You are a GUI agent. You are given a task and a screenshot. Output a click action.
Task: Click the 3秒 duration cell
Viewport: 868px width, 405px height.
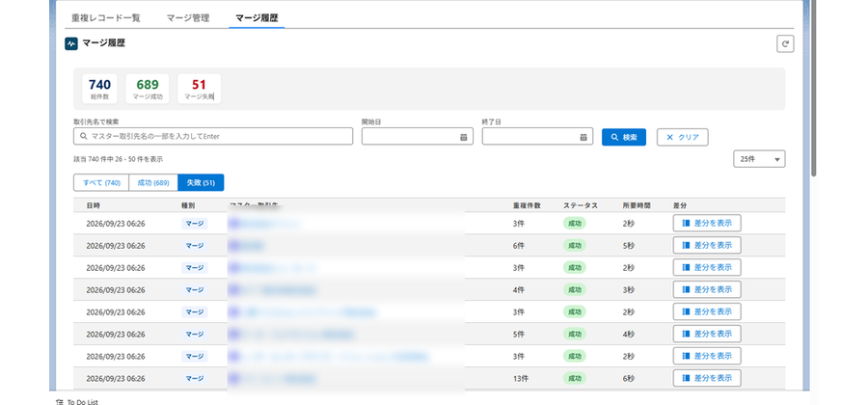tap(628, 290)
